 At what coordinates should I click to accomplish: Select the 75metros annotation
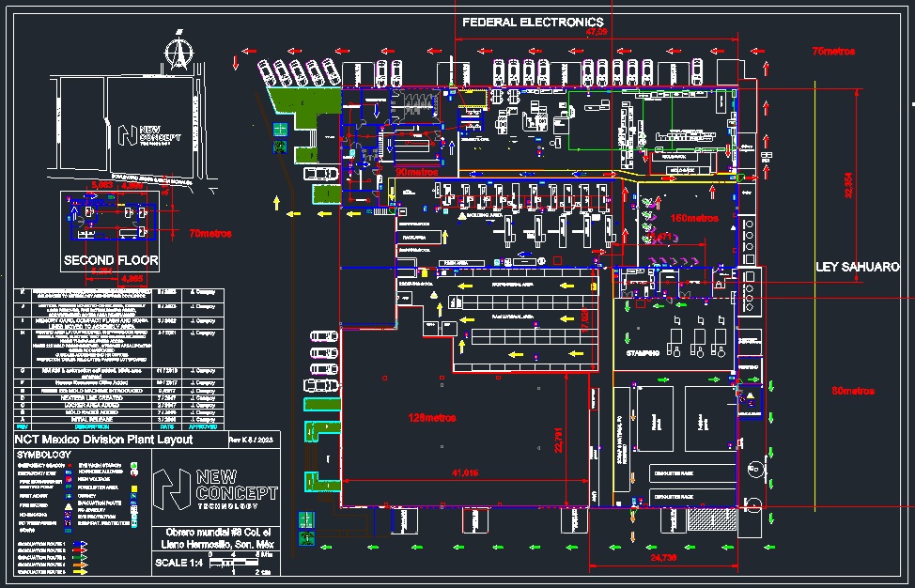tap(833, 52)
